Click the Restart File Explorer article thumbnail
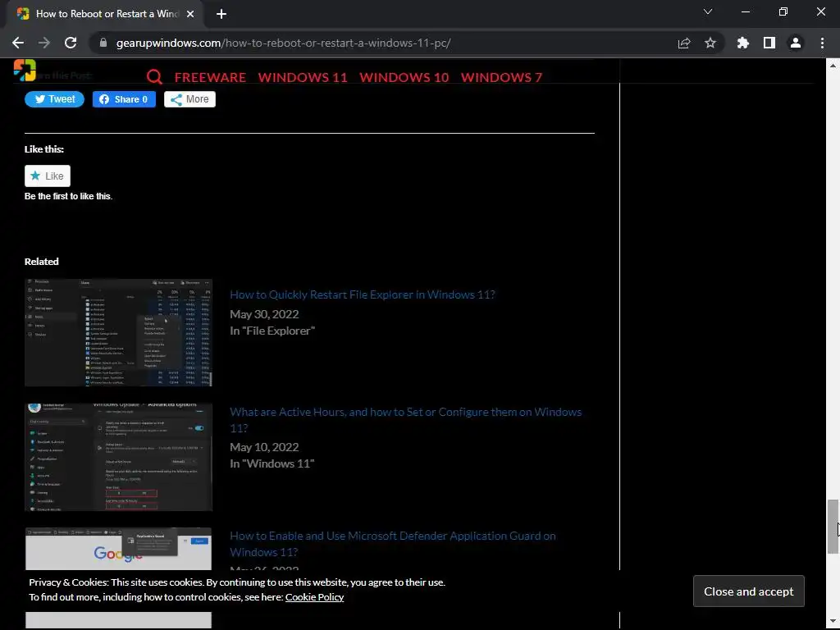 pyautogui.click(x=118, y=332)
